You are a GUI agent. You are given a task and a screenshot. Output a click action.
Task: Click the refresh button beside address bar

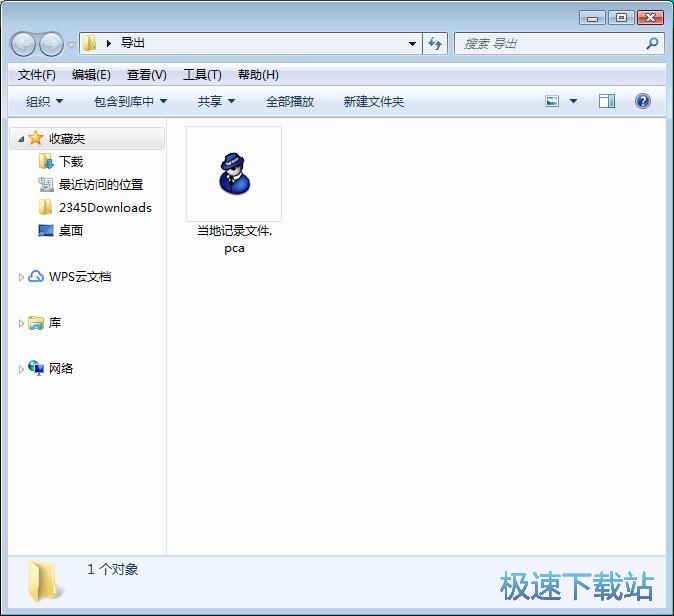point(435,43)
